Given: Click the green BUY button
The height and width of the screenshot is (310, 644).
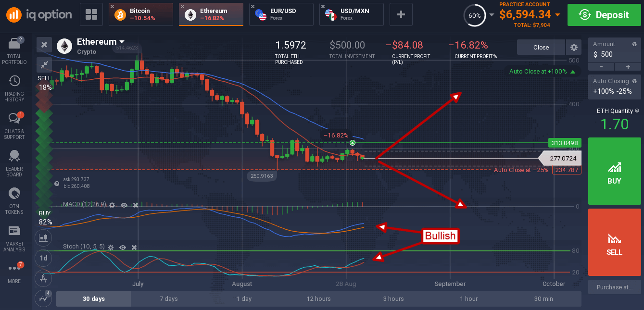Looking at the screenshot, I should pos(614,171).
